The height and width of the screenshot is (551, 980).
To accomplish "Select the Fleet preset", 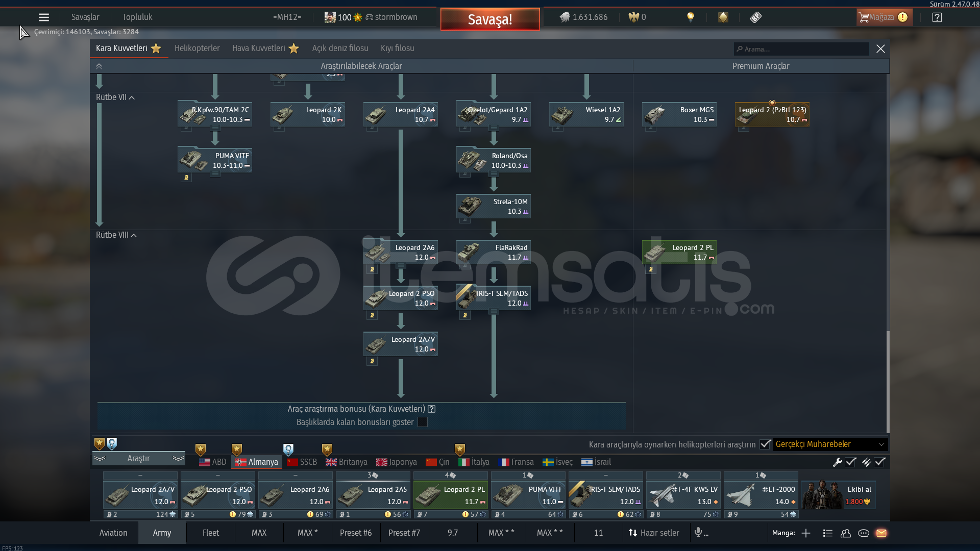I will [x=211, y=533].
